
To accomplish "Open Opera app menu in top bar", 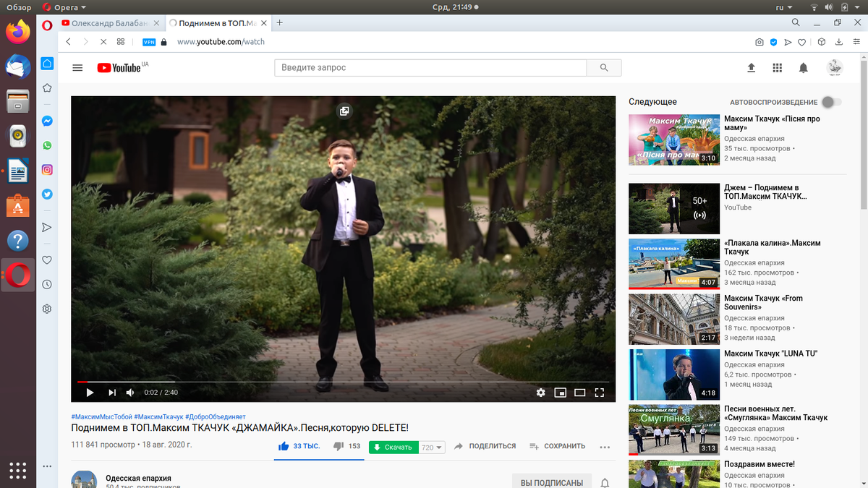I will point(64,7).
